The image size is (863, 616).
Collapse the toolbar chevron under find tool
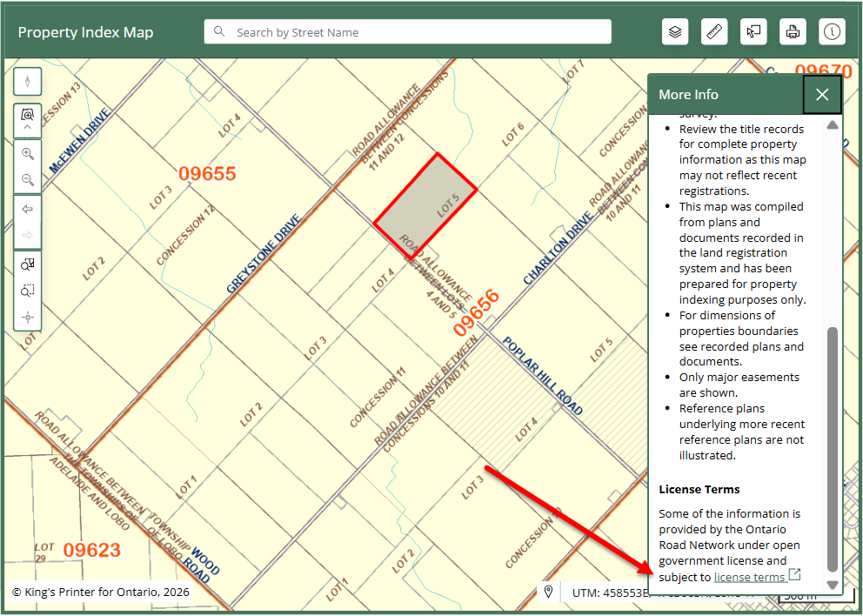[28, 127]
